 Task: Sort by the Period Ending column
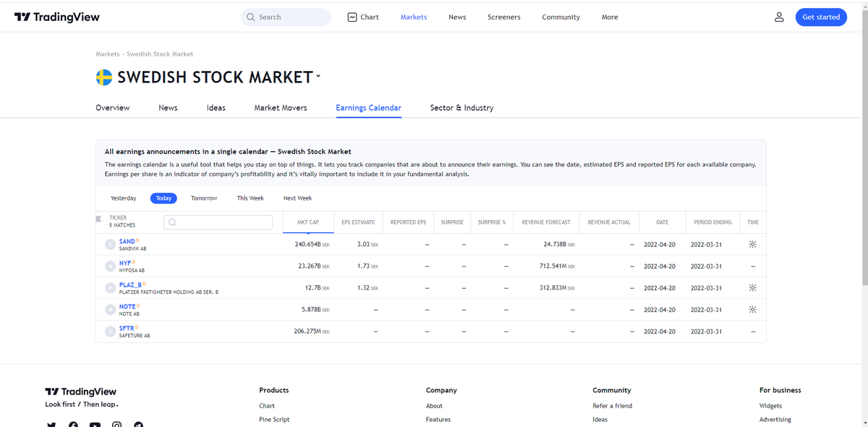(712, 222)
